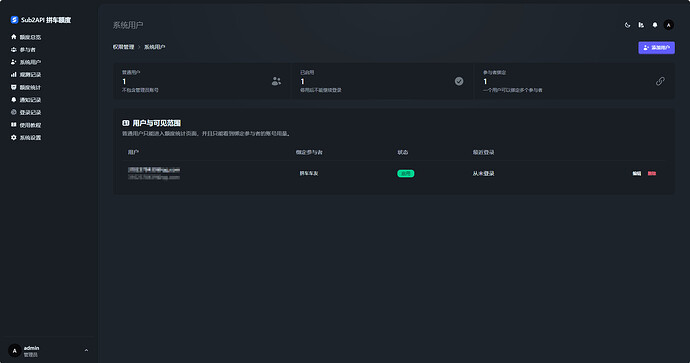The width and height of the screenshot is (690, 363).
Task: Click the purple 添加用户 button
Action: pyautogui.click(x=656, y=48)
